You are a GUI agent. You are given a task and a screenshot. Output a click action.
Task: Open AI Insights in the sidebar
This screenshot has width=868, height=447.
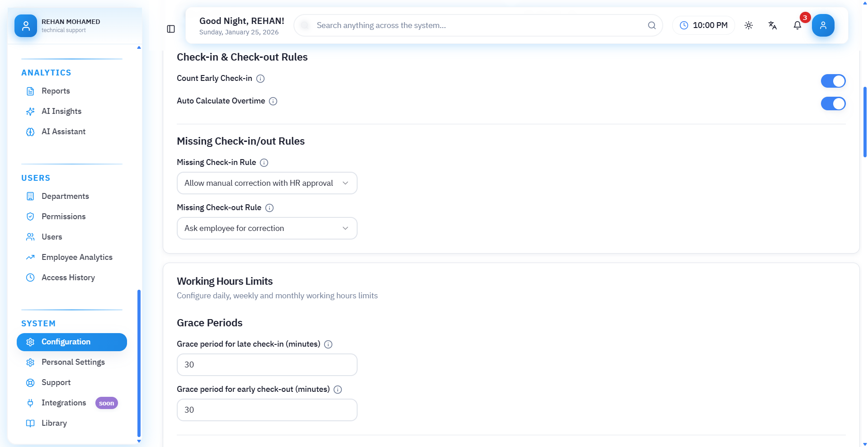[61, 111]
